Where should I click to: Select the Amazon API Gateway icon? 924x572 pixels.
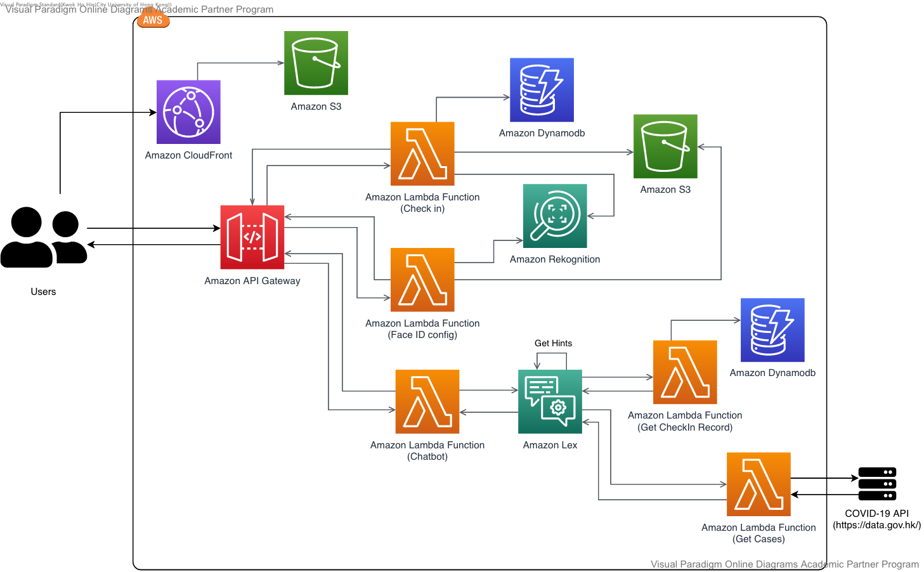[252, 237]
